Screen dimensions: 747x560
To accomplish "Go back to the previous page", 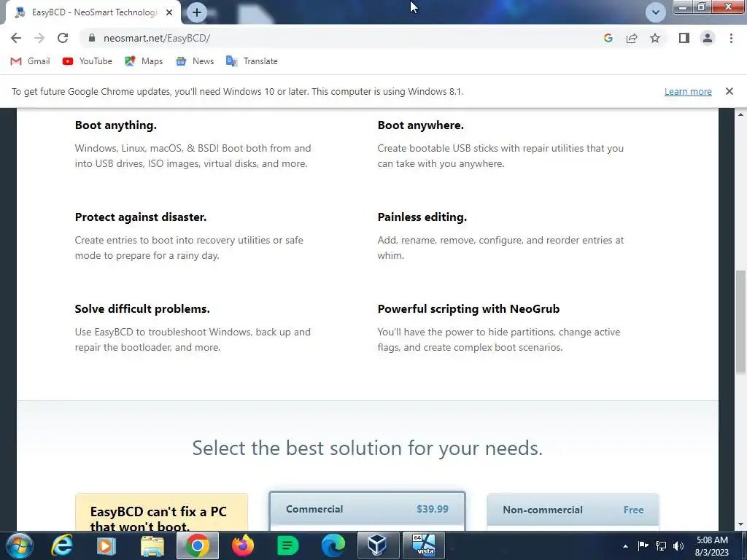I will click(x=16, y=38).
